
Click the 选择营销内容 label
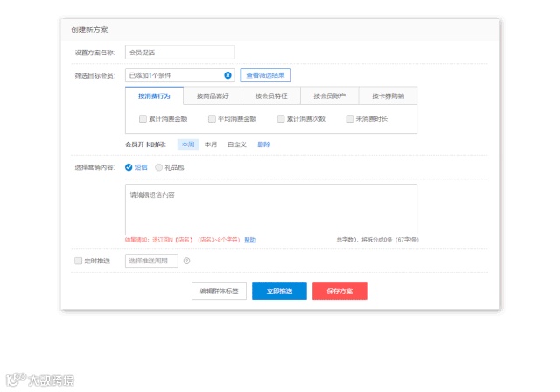click(x=94, y=167)
